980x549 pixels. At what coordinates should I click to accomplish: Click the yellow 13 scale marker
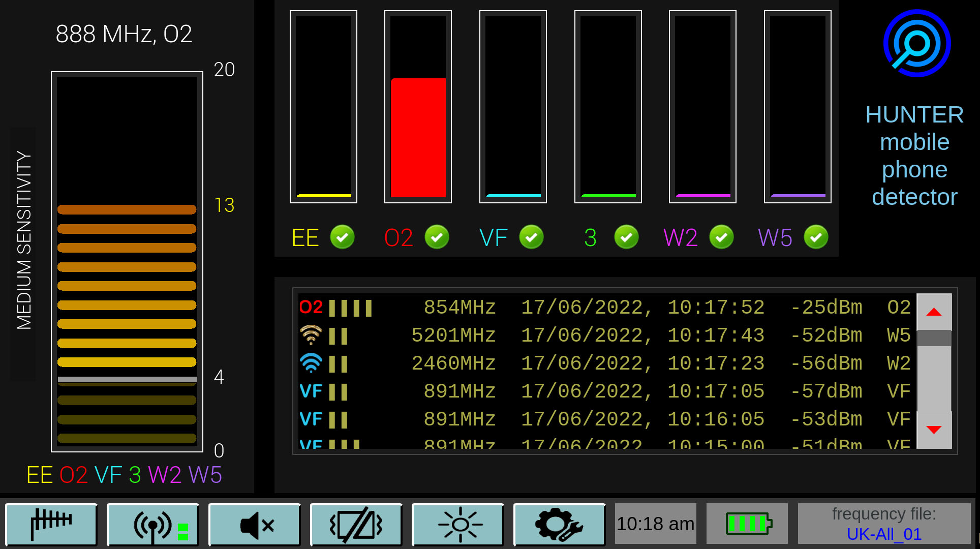click(224, 205)
